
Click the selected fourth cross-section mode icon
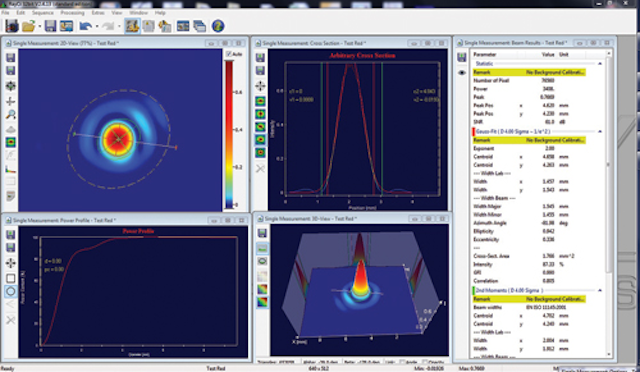point(260,140)
